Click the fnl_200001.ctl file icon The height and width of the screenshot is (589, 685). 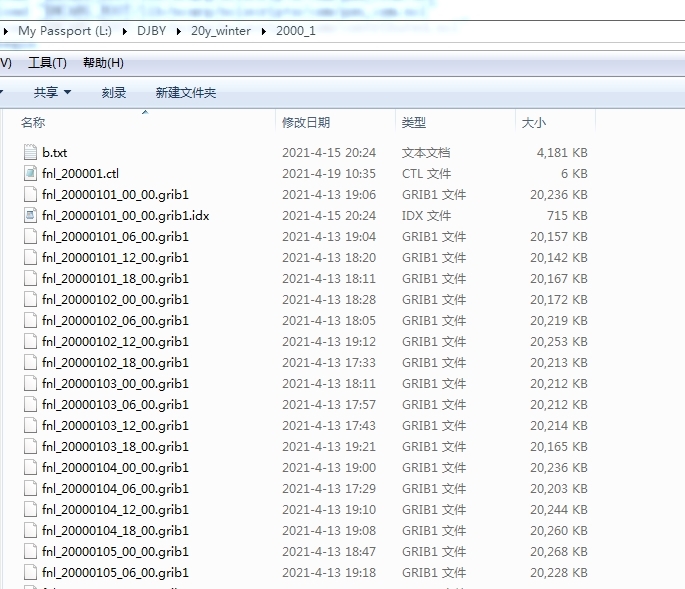pyautogui.click(x=30, y=174)
